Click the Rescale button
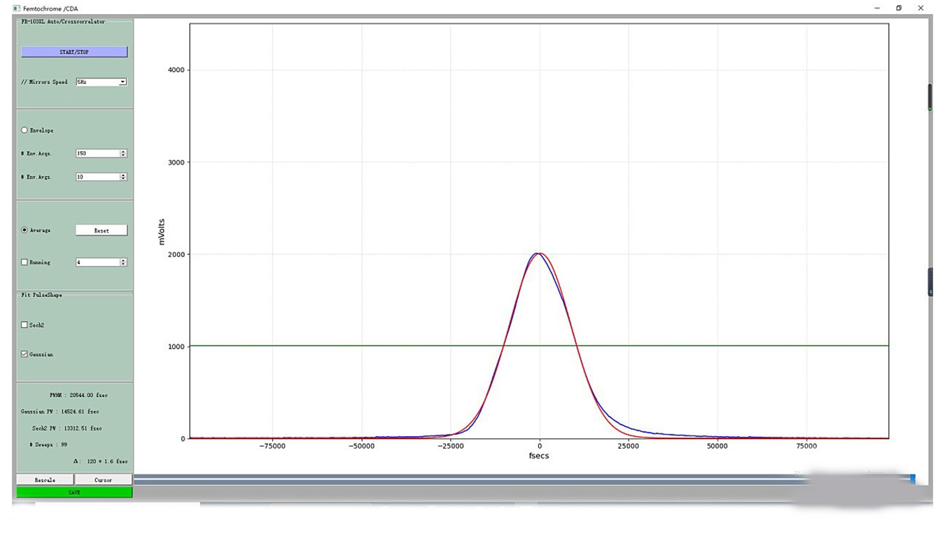The width and height of the screenshot is (945, 560). 45,479
